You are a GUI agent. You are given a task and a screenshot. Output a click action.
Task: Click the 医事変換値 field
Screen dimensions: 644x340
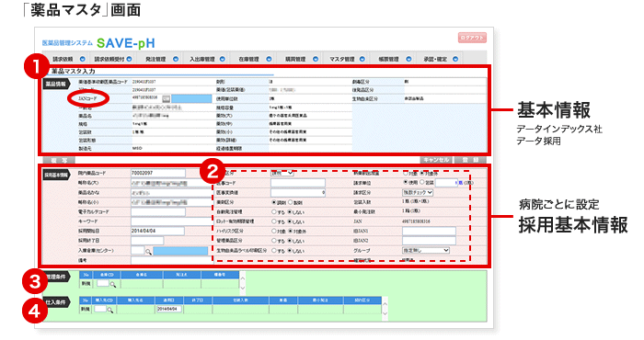click(298, 192)
